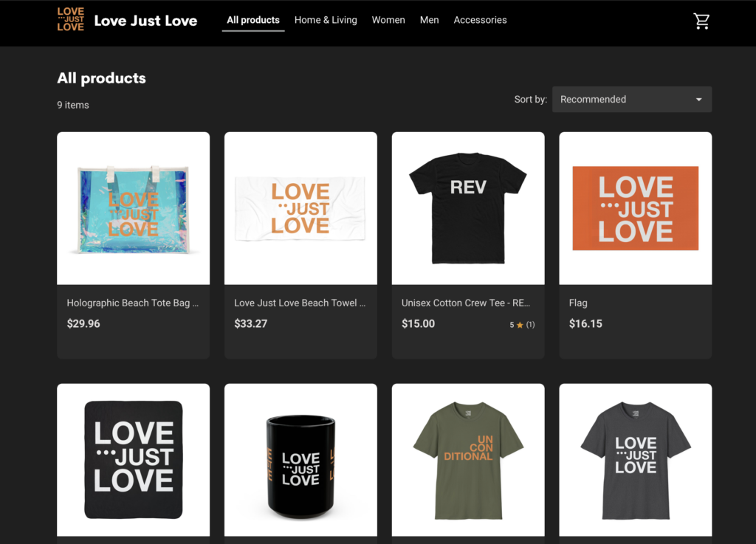The width and height of the screenshot is (756, 544).
Task: View the olive Unconditional t-shirt image
Action: 468,459
